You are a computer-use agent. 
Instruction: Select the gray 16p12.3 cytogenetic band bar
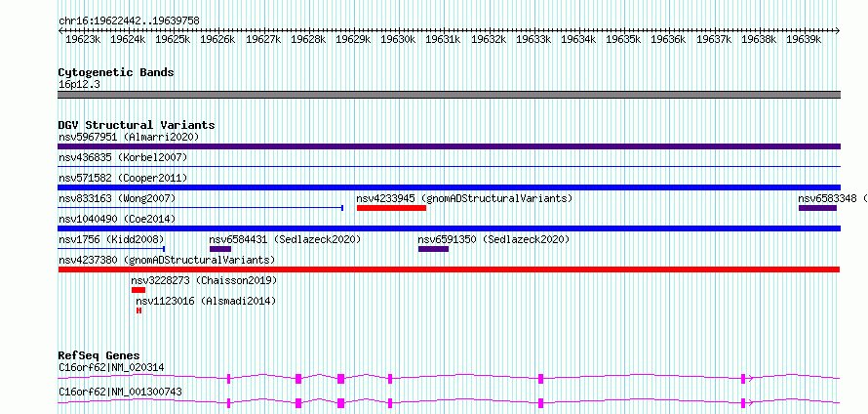[x=449, y=95]
